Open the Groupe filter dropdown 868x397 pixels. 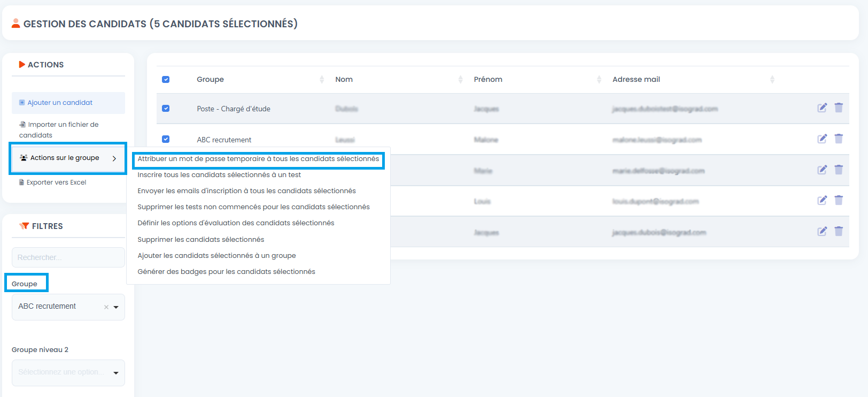point(68,307)
